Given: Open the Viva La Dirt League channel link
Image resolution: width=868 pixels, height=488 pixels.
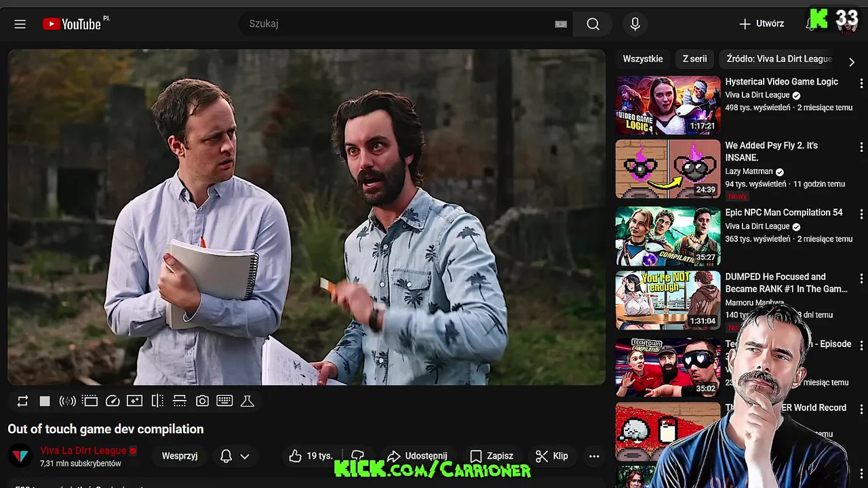Looking at the screenshot, I should [83, 451].
